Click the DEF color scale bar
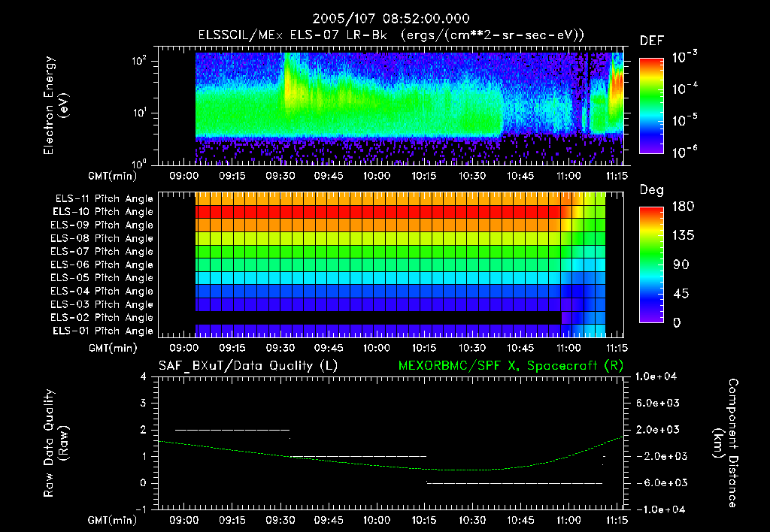The width and height of the screenshot is (770, 532). (650, 106)
